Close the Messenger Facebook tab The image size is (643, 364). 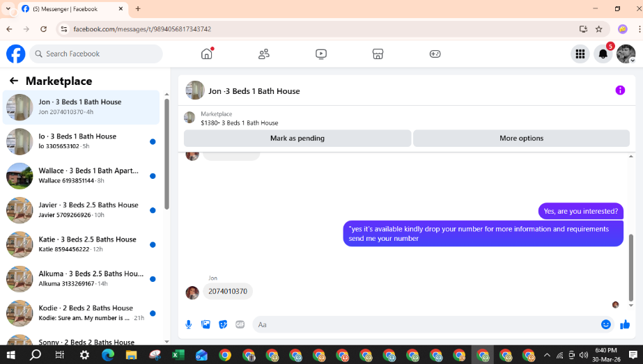121,8
